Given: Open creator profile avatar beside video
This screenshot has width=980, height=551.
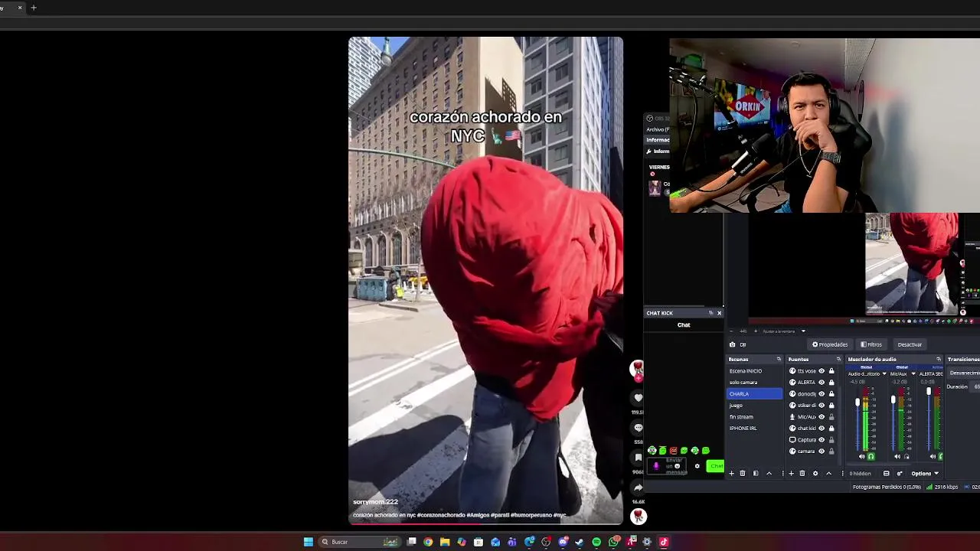Looking at the screenshot, I should (637, 369).
